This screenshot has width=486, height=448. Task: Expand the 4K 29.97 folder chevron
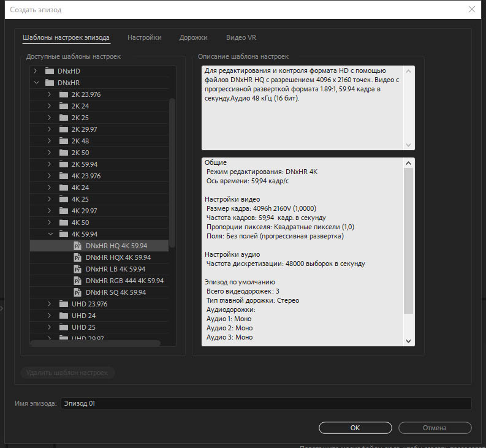49,211
